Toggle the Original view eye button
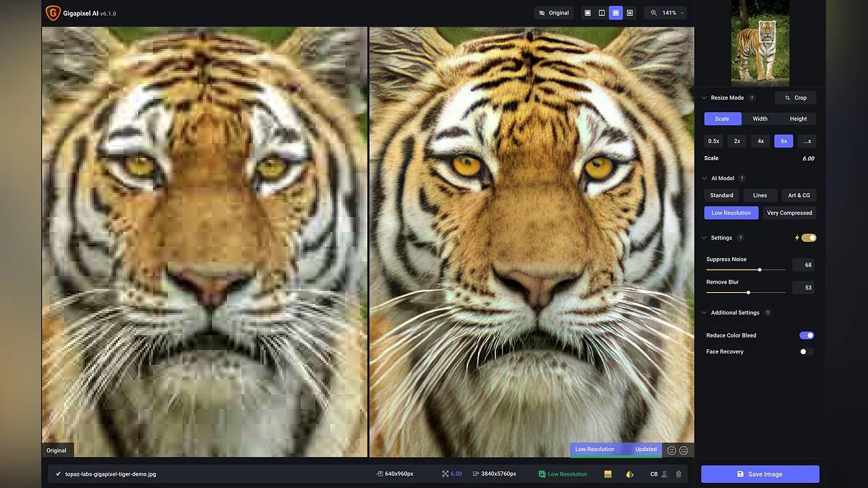 pyautogui.click(x=555, y=13)
